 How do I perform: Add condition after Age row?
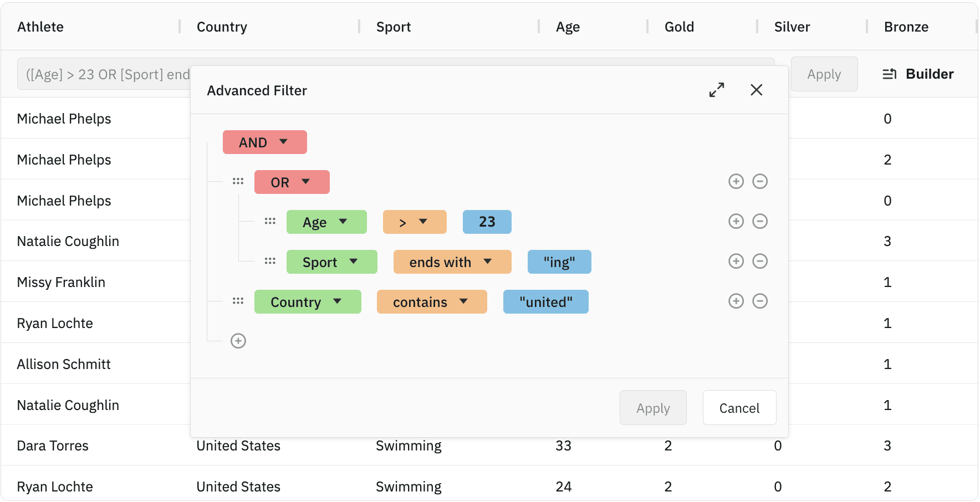pos(736,221)
